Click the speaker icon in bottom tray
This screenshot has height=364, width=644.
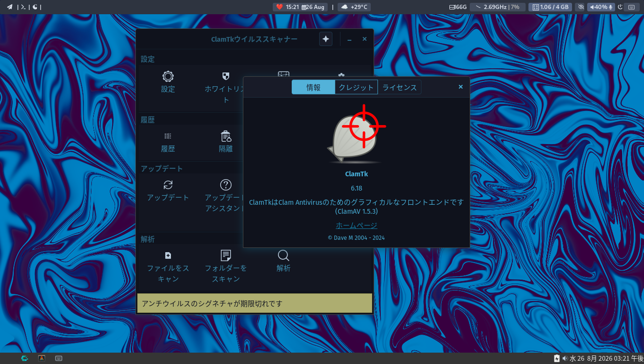coord(565,358)
